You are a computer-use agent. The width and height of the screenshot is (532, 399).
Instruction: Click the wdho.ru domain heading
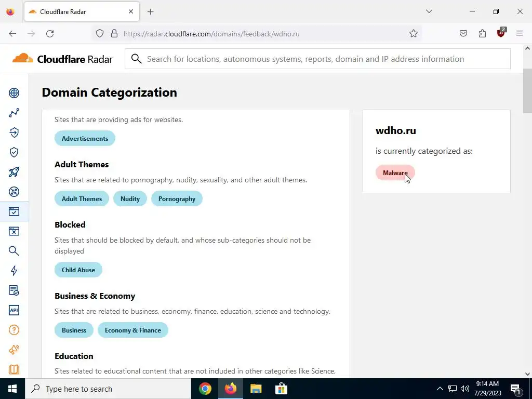395,130
